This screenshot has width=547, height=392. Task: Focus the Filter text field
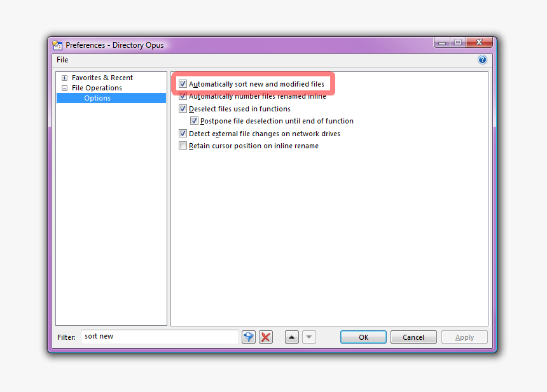pos(160,337)
